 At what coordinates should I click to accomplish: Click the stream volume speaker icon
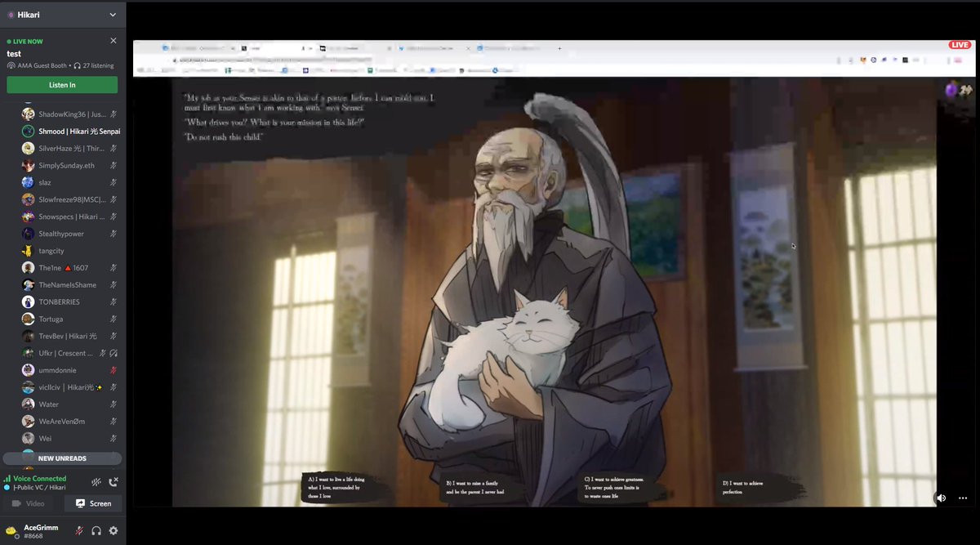[942, 498]
